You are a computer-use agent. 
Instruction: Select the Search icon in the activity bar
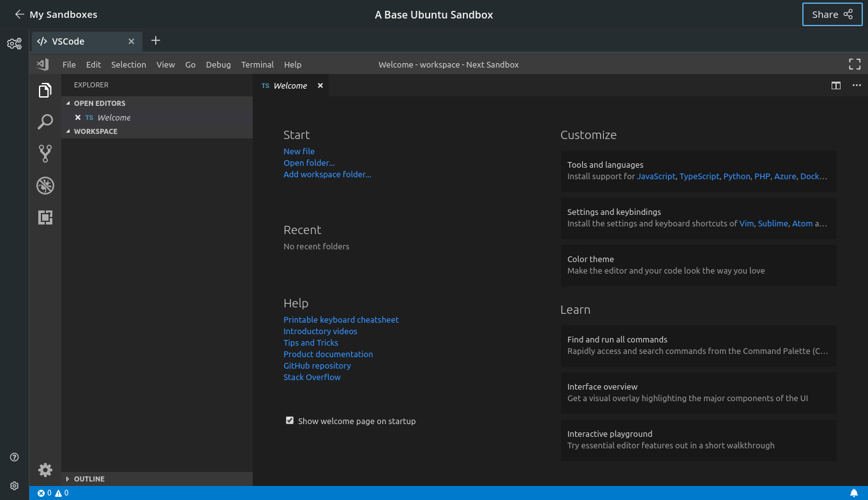pos(45,121)
